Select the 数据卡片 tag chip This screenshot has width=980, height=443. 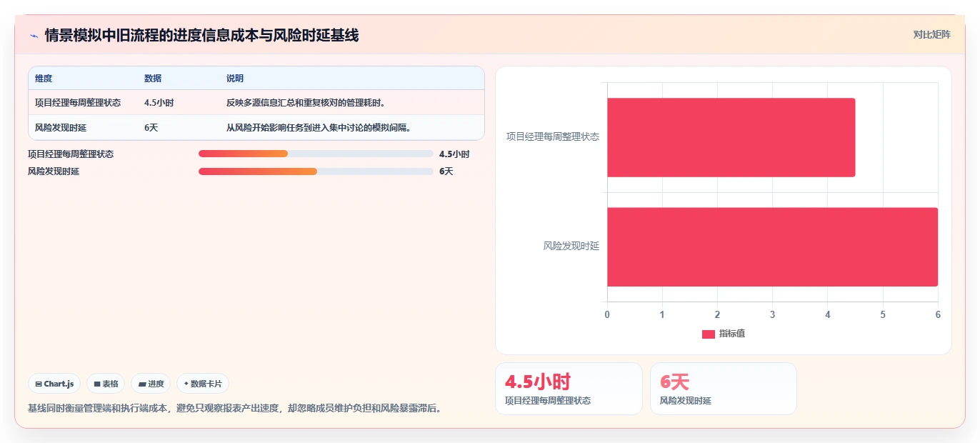click(x=203, y=384)
